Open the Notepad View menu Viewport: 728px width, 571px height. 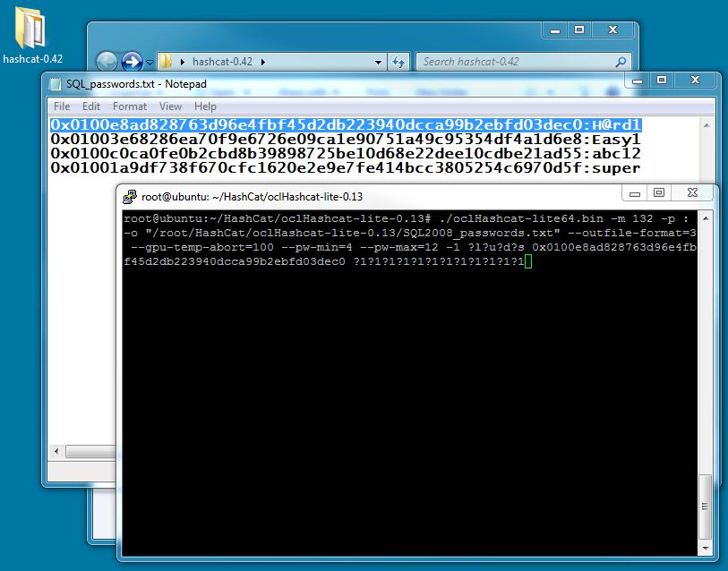[x=170, y=107]
